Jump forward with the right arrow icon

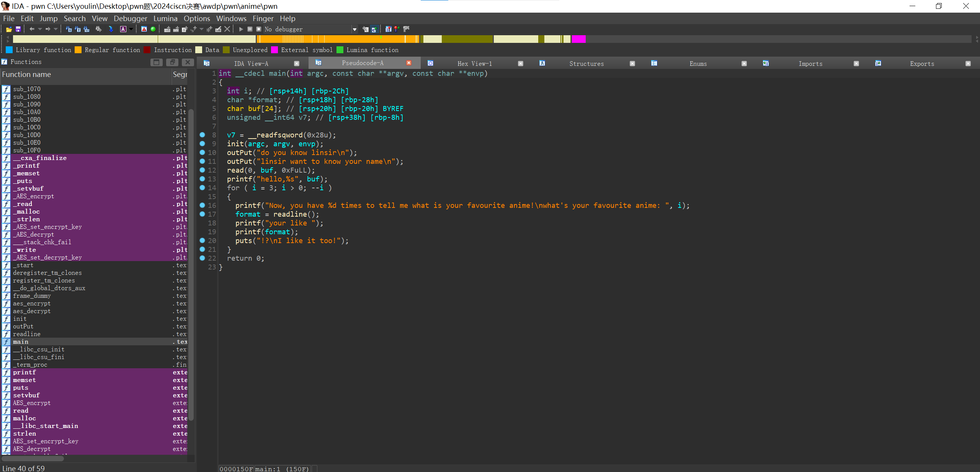[48, 29]
